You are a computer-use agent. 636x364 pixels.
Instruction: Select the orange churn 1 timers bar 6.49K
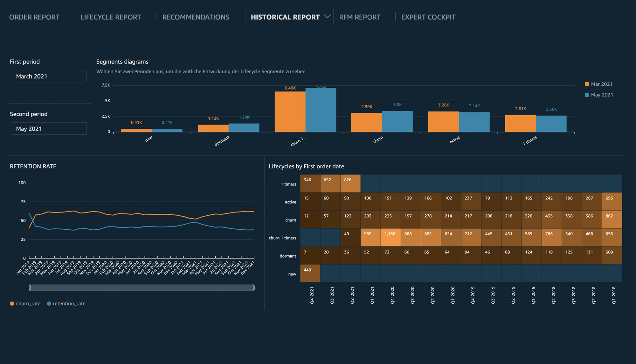coord(290,112)
